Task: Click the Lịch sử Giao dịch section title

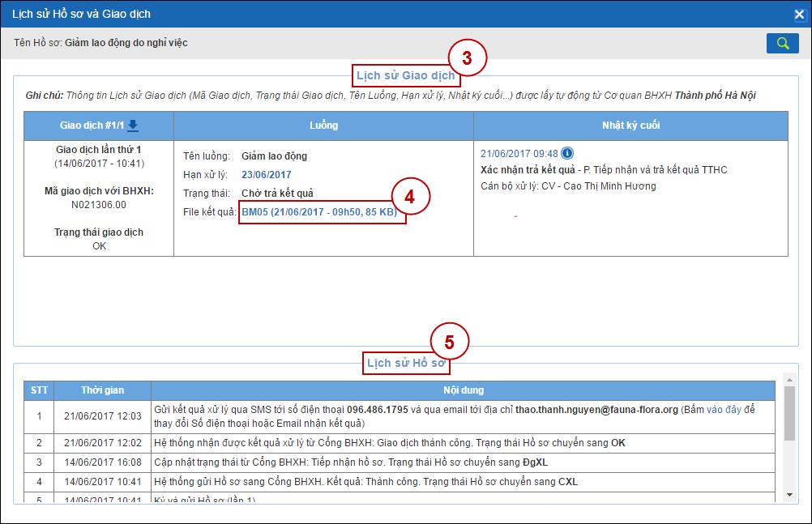Action: (x=405, y=75)
